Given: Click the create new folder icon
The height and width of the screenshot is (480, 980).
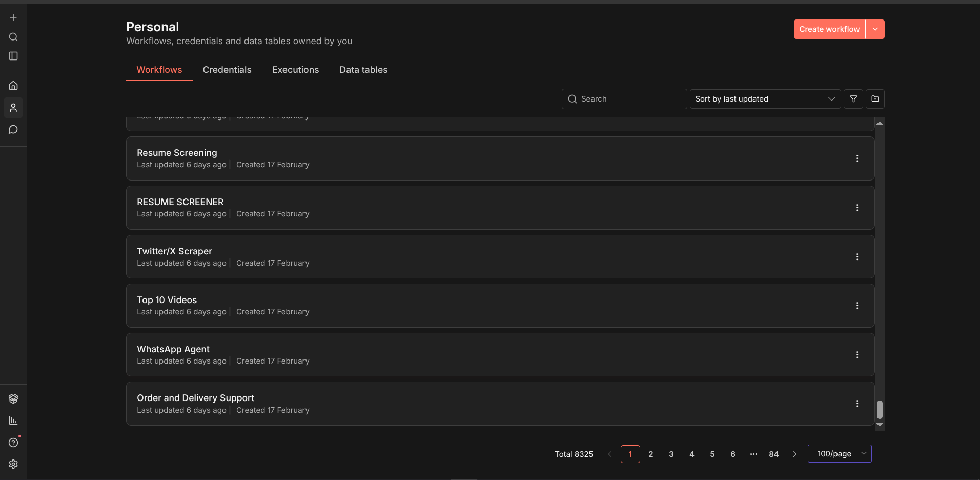Looking at the screenshot, I should point(875,99).
